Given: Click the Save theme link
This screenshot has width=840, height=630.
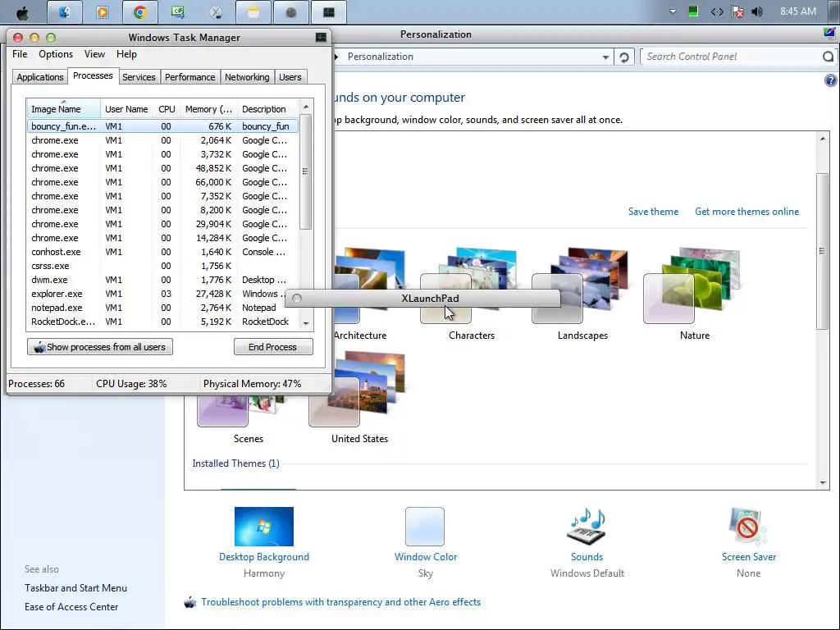Looking at the screenshot, I should click(x=653, y=212).
